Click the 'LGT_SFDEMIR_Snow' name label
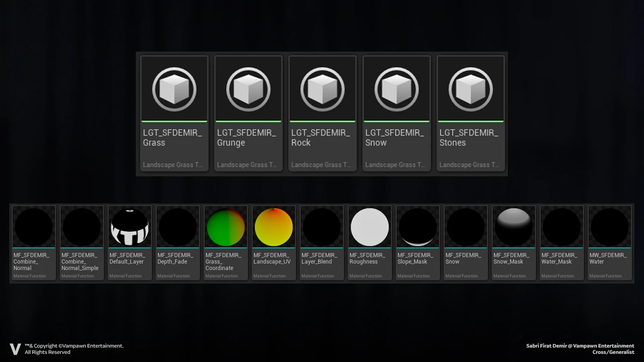The image size is (644, 362). coord(394,138)
